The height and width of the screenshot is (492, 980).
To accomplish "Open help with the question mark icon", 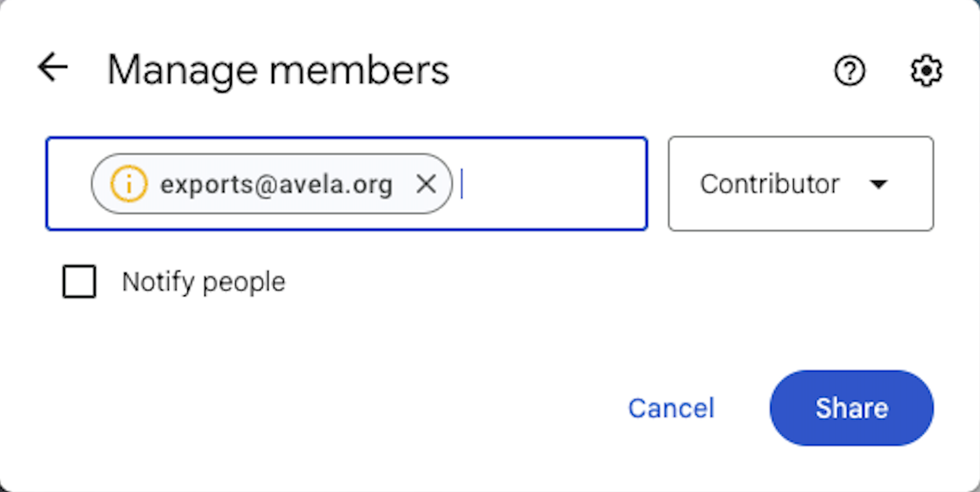I will point(849,71).
